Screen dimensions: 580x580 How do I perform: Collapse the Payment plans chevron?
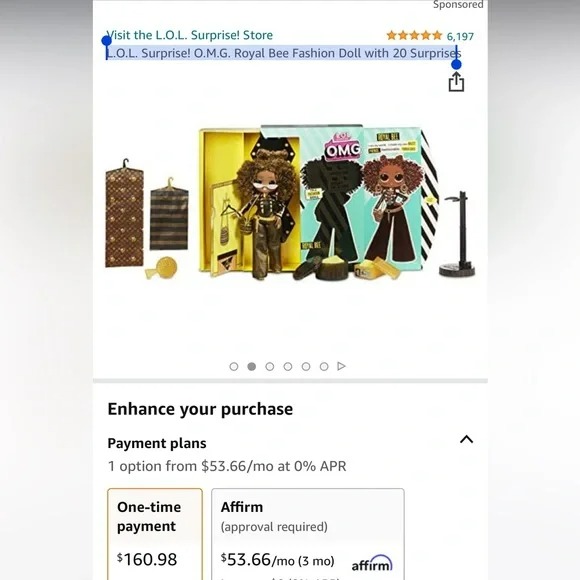pos(466,439)
